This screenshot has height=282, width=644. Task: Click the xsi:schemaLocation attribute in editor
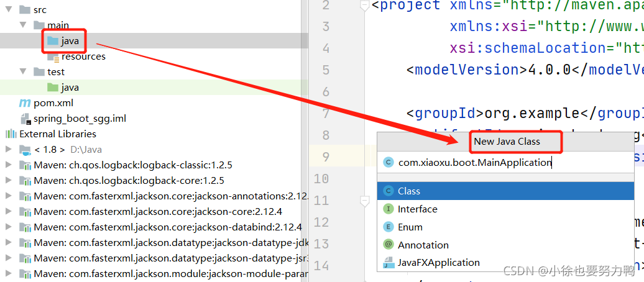pos(546,48)
